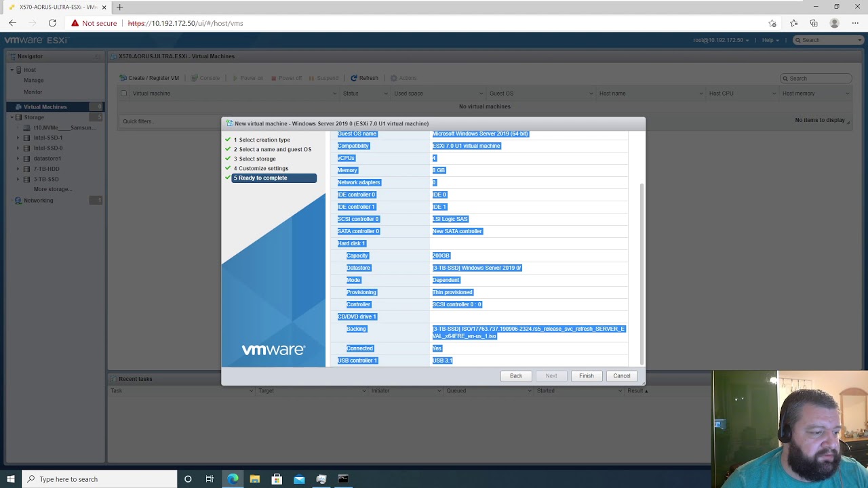Click the browser reload icon
The height and width of the screenshot is (488, 868).
click(52, 23)
